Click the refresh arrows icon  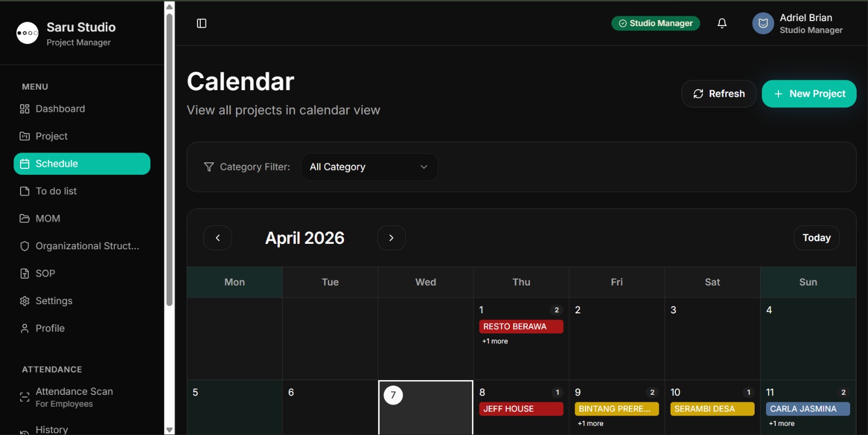698,94
